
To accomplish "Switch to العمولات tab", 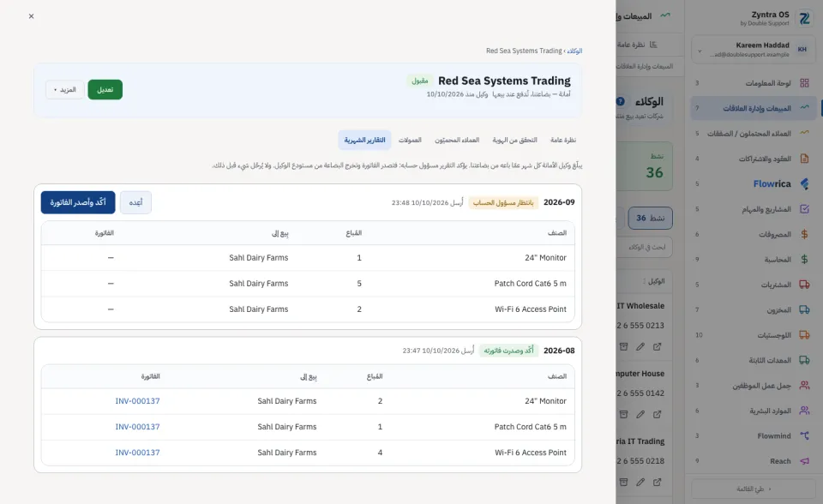I will (x=410, y=141).
